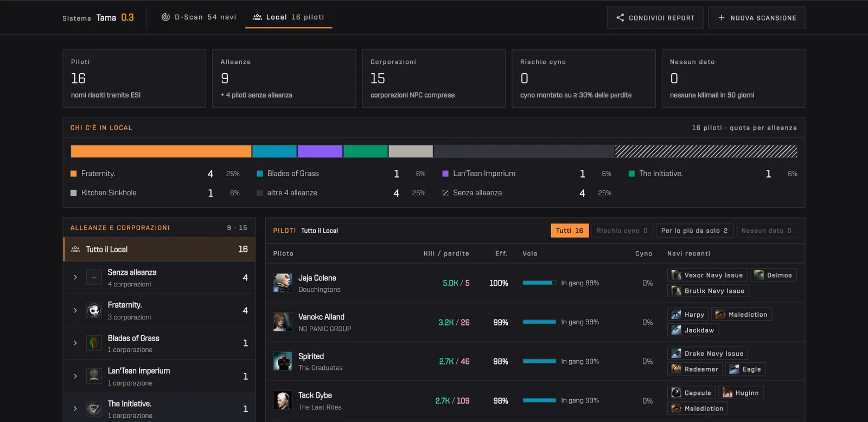Select the Tutti 16 pilot filter
The height and width of the screenshot is (422, 868).
tap(570, 231)
